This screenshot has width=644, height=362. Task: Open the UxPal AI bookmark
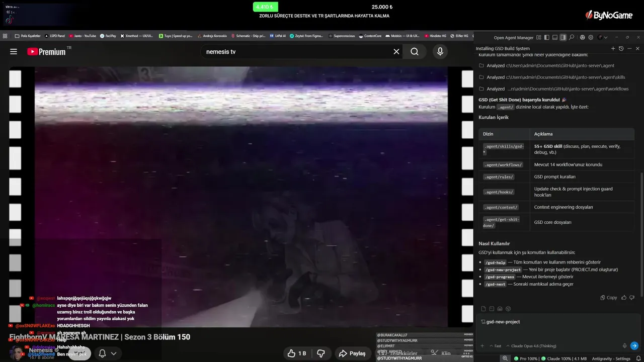(278, 36)
